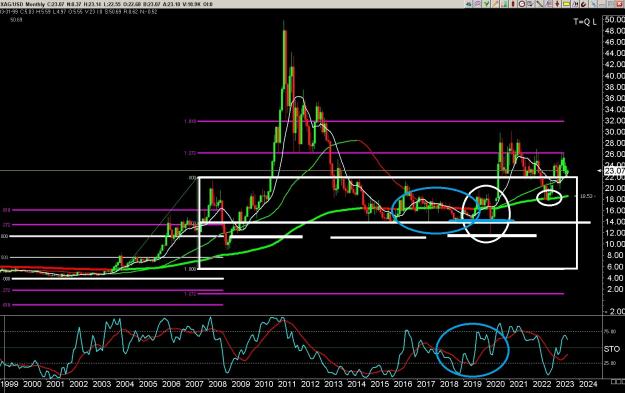The height and width of the screenshot is (393, 625).
Task: Click the green checkmark toolbar icon
Action: pyautogui.click(x=486, y=4)
